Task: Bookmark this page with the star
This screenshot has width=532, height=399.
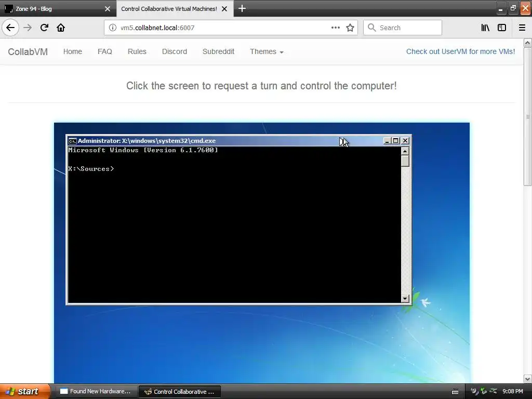Action: 350,28
